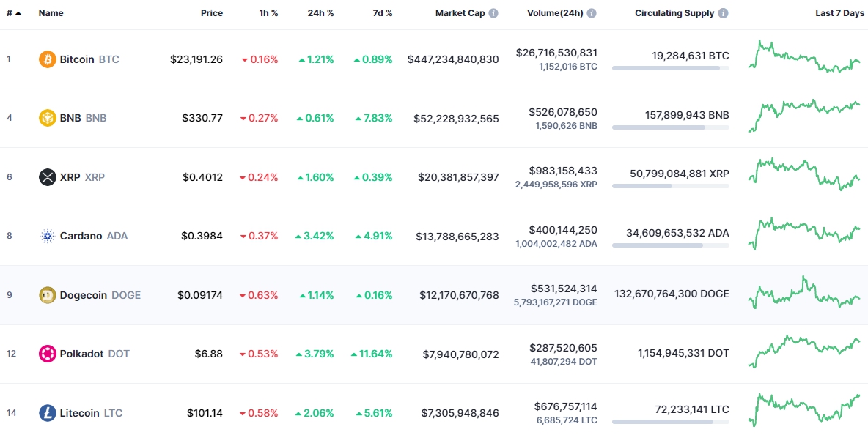The width and height of the screenshot is (868, 435).
Task: Click the BNB yellow logo icon
Action: tap(48, 119)
